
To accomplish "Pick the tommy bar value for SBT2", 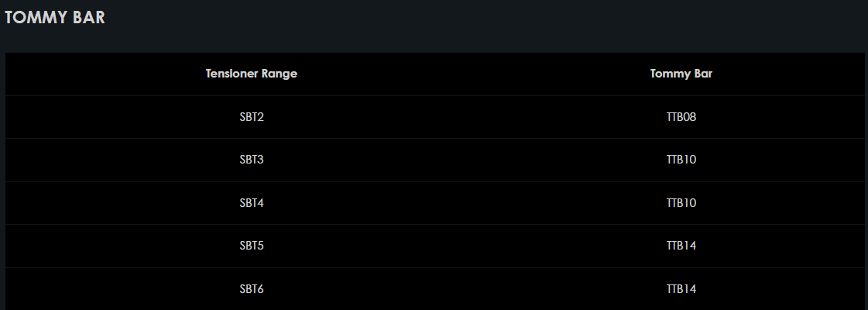I will pyautogui.click(x=681, y=117).
